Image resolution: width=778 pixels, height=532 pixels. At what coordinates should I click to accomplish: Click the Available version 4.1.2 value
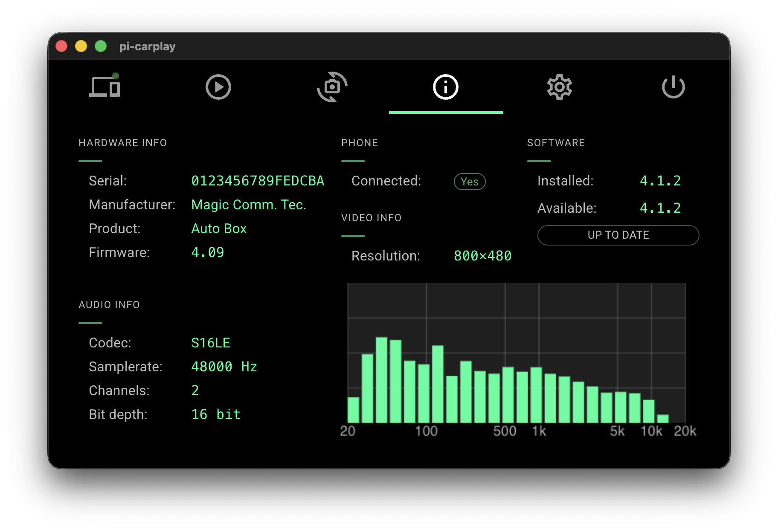tap(660, 208)
